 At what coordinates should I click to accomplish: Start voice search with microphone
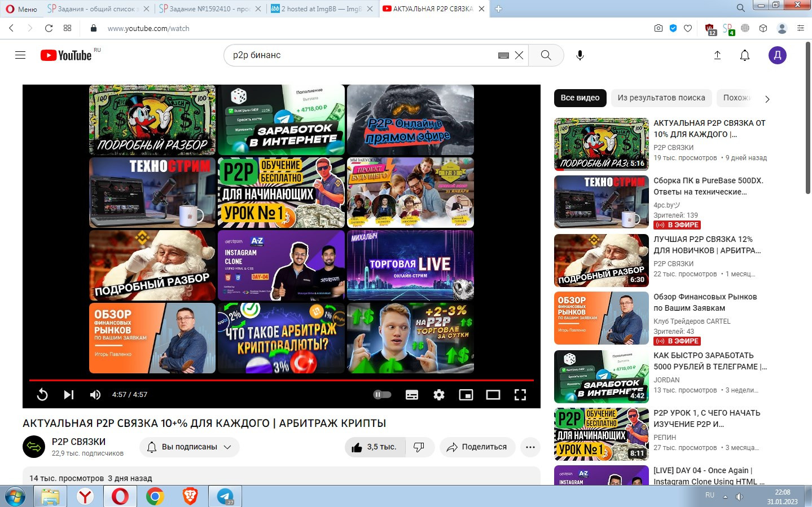(580, 55)
